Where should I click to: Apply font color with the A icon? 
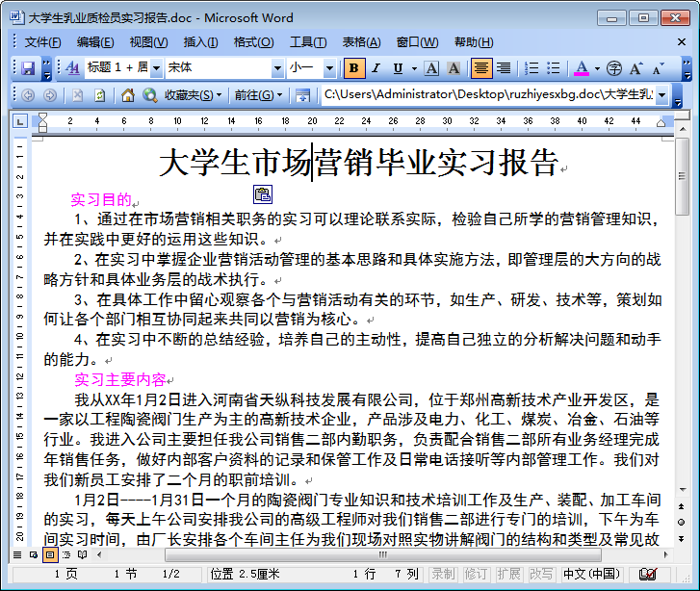(582, 68)
